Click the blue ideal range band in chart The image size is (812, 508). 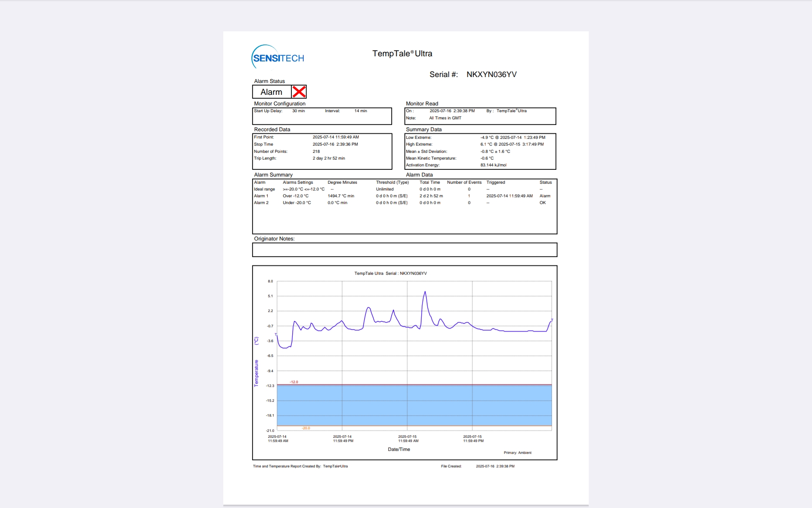(x=414, y=405)
